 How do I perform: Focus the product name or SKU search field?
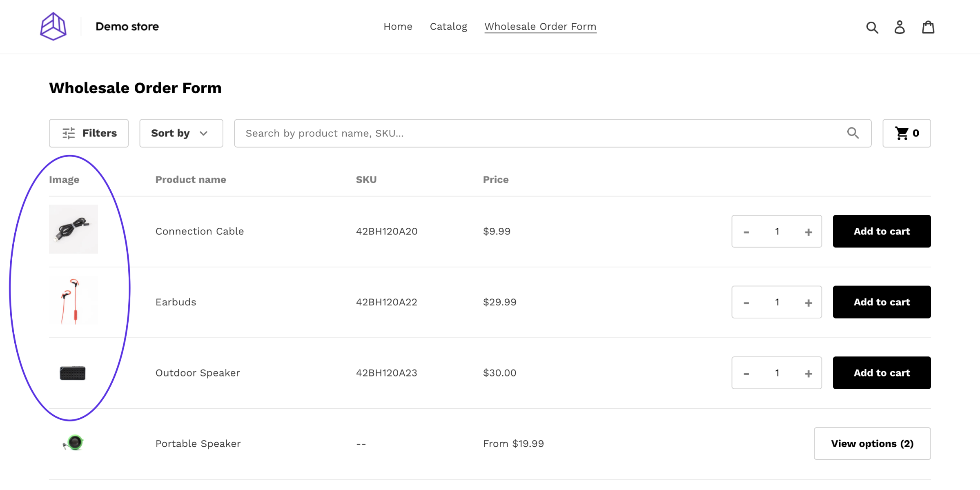tap(552, 133)
